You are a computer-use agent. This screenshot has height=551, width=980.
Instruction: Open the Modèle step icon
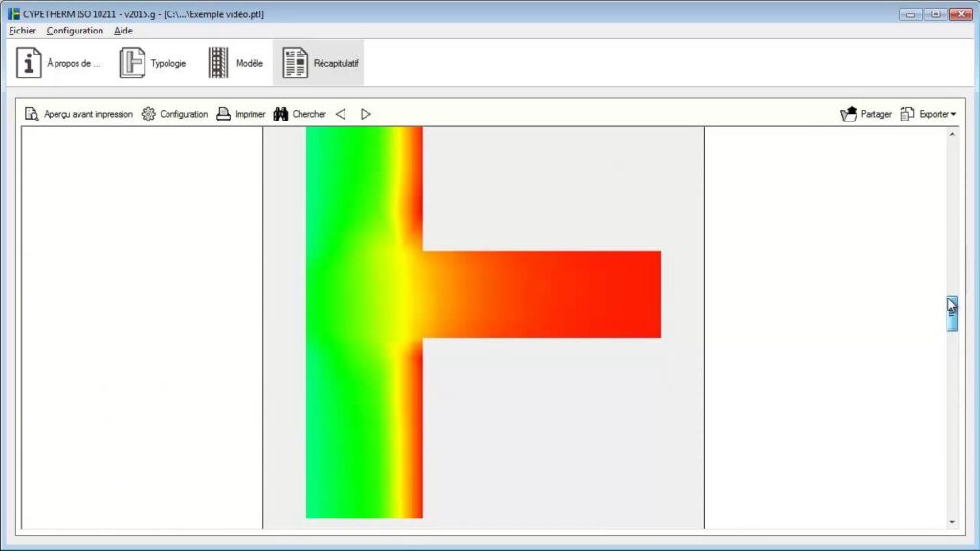tap(219, 63)
